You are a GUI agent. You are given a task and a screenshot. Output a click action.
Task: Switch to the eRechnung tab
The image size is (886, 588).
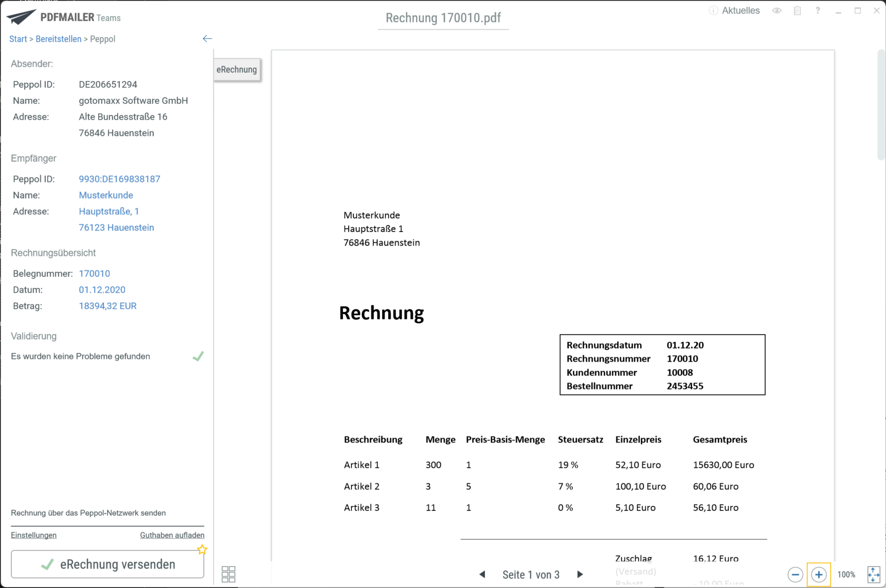[x=237, y=69]
